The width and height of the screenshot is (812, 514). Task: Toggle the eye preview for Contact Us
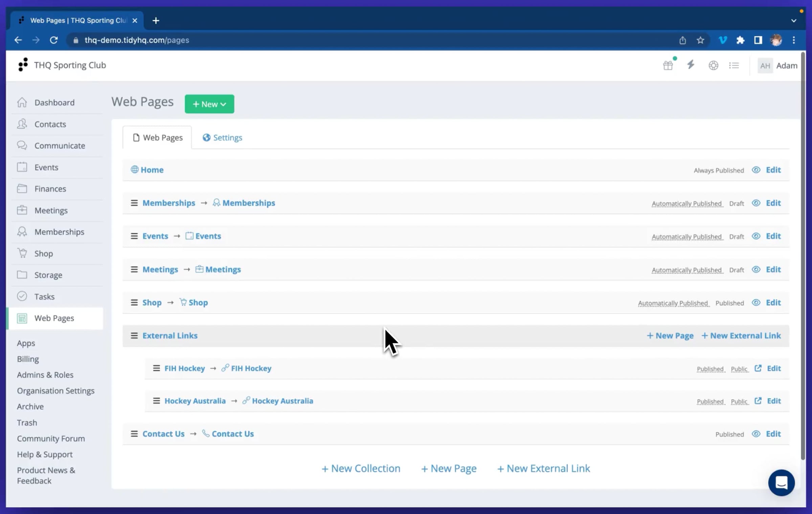756,434
